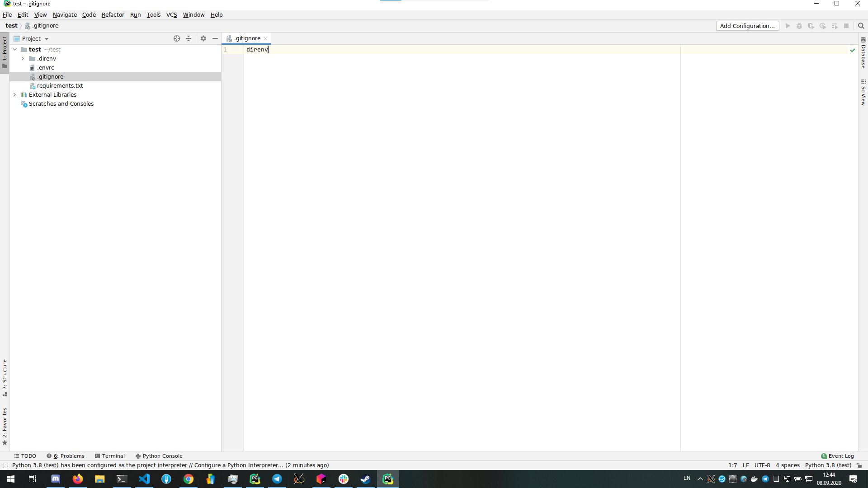The width and height of the screenshot is (868, 488).
Task: Open the Refactor menu
Action: click(x=113, y=14)
